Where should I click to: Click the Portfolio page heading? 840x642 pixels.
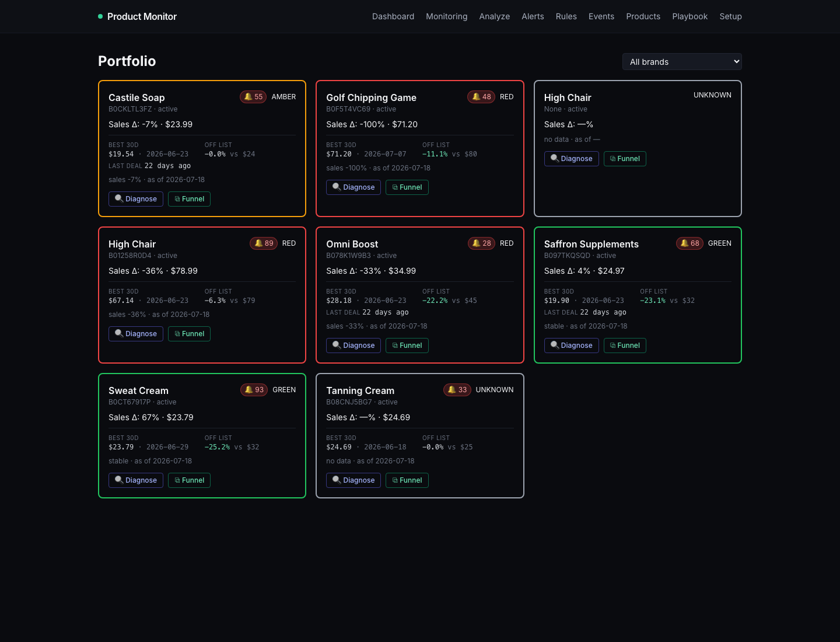(x=127, y=61)
